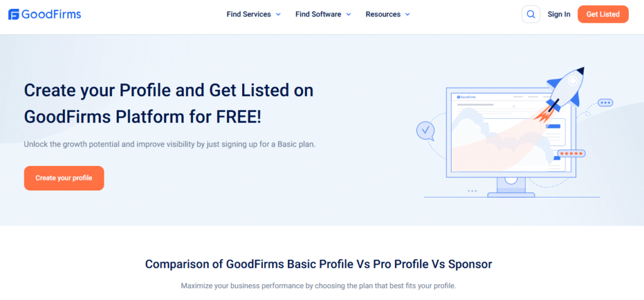Open the Find Software menu label
Image resolution: width=644 pixels, height=300 pixels.
pos(318,14)
